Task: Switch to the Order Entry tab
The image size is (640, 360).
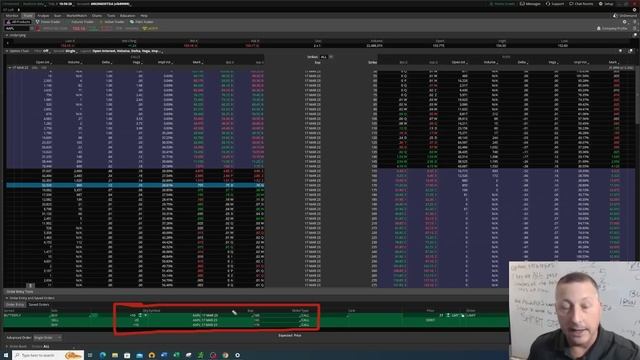Action: (x=15, y=304)
